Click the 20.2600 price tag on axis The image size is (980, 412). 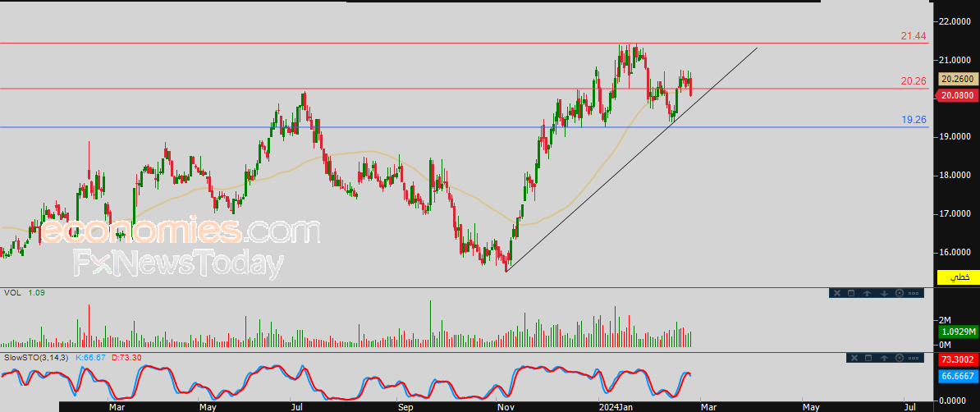(x=957, y=80)
